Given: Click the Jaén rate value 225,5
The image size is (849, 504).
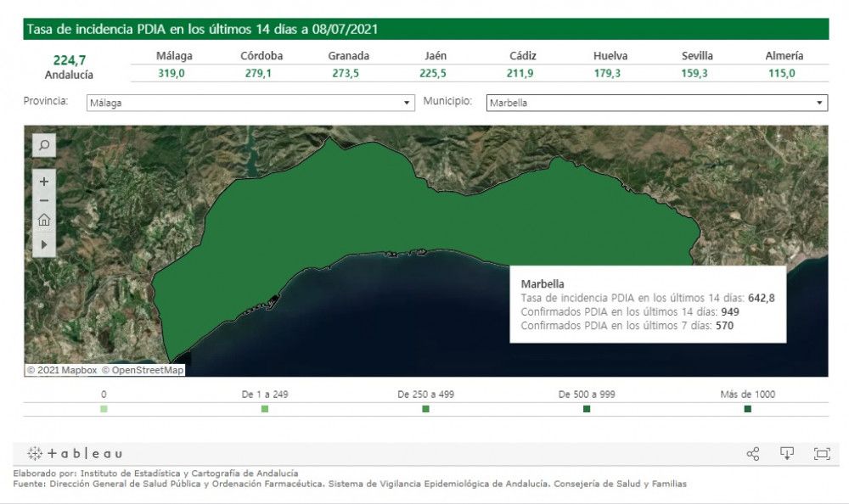Looking at the screenshot, I should [433, 73].
